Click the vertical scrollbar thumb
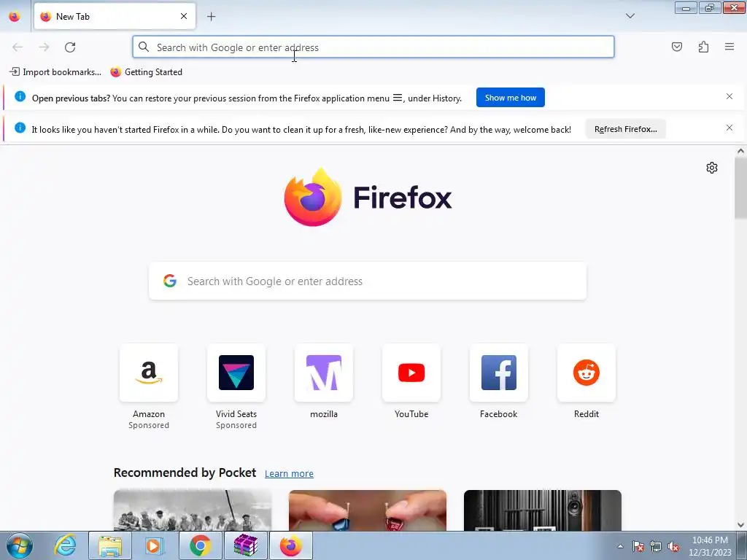 point(740,188)
